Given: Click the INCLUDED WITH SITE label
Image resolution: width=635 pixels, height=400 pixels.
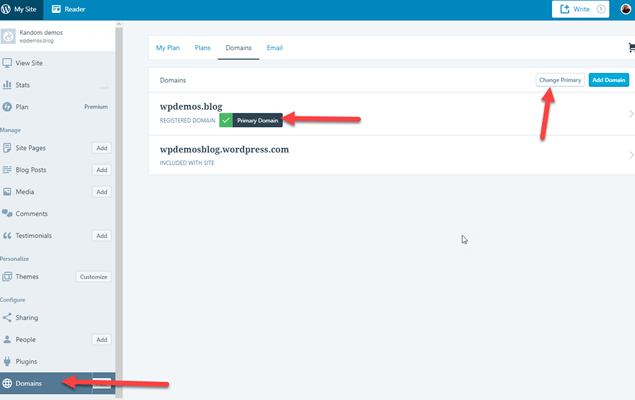Looking at the screenshot, I should [187, 163].
